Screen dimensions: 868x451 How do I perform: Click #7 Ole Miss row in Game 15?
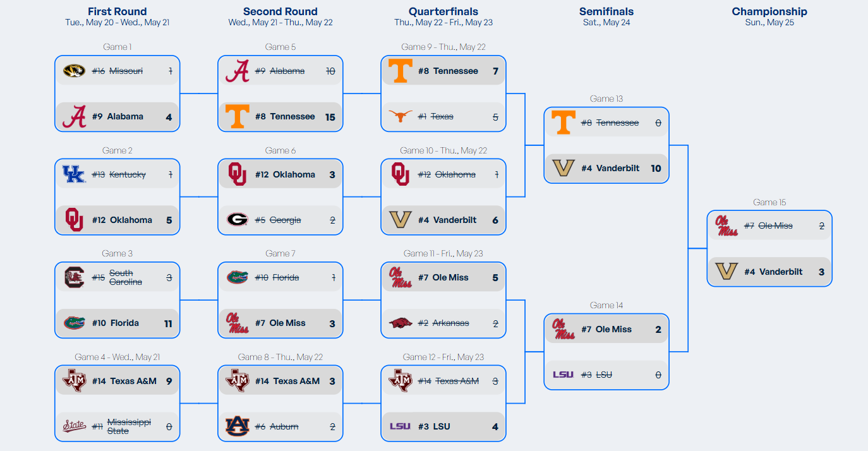coord(769,225)
